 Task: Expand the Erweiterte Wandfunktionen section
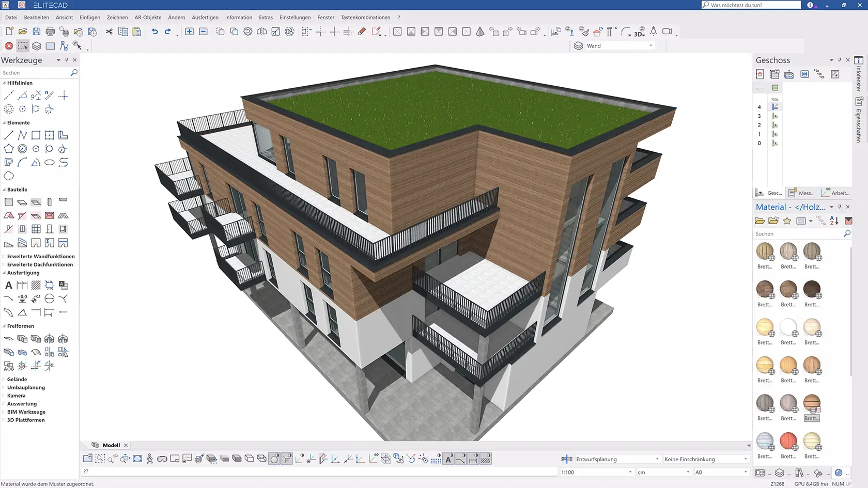tap(41, 256)
